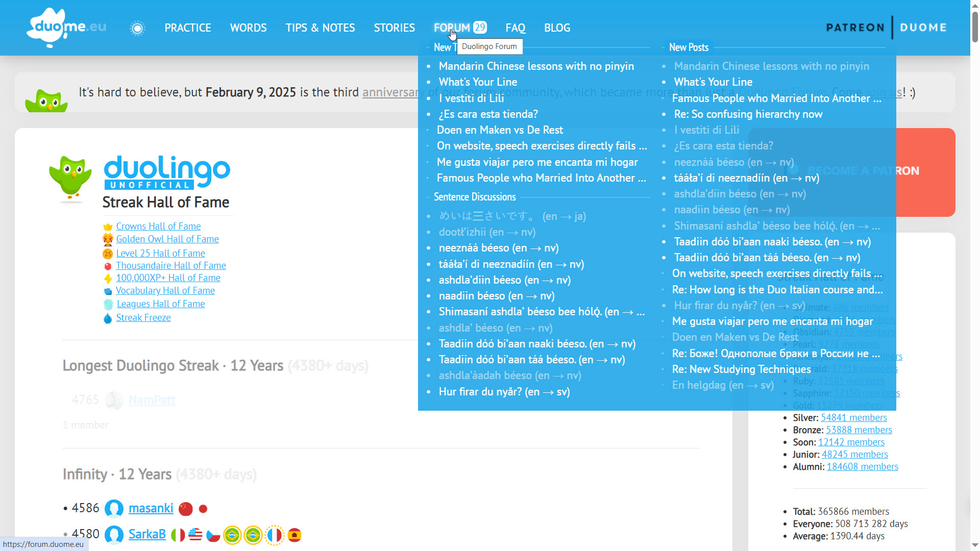Go to the Stories page

[x=394, y=28]
